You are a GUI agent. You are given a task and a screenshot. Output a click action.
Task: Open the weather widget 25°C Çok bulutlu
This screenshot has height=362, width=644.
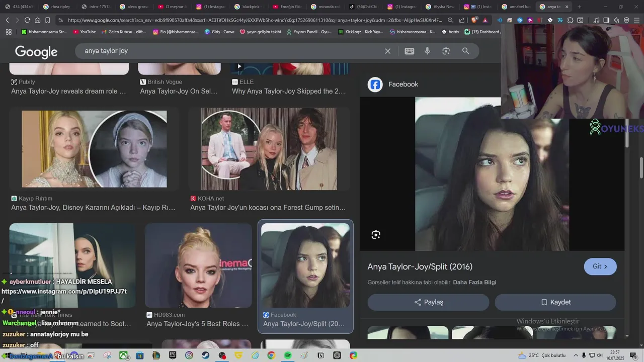tap(542, 355)
